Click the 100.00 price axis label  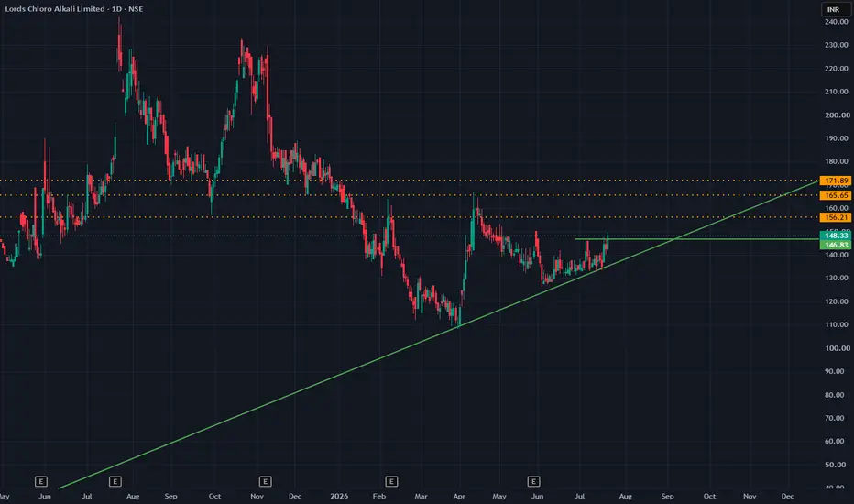837,348
